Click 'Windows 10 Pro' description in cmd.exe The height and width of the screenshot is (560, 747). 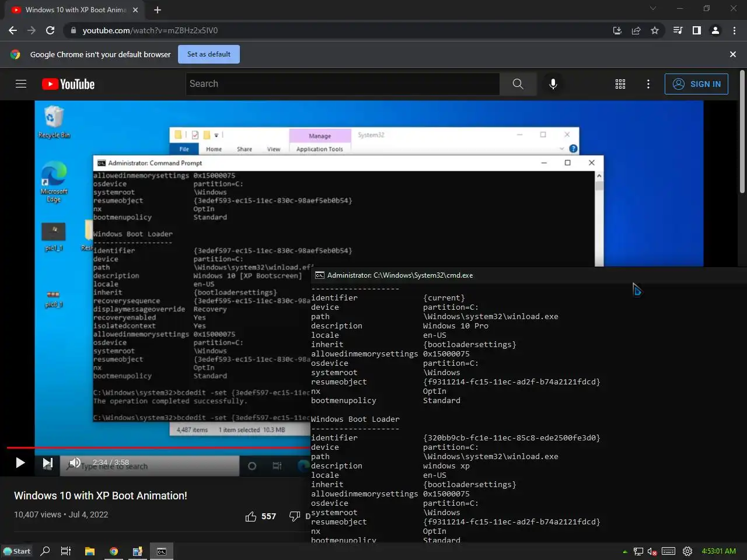(x=456, y=326)
